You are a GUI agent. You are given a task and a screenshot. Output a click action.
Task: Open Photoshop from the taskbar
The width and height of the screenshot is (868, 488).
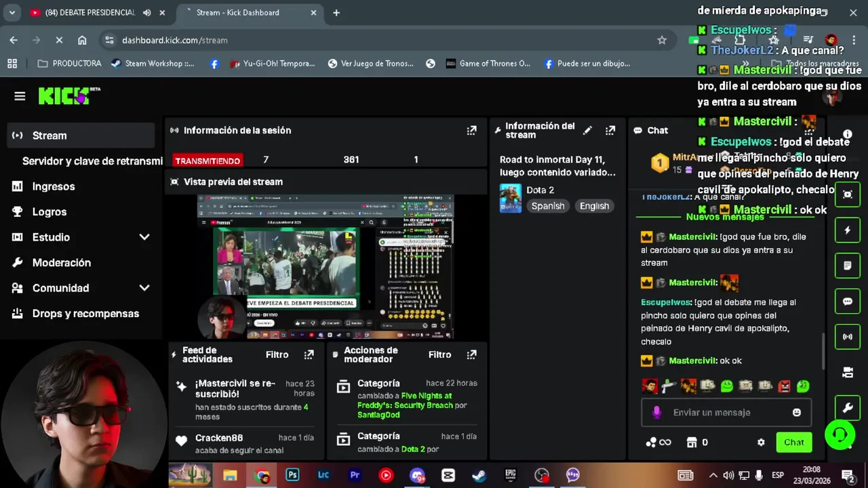tap(292, 475)
